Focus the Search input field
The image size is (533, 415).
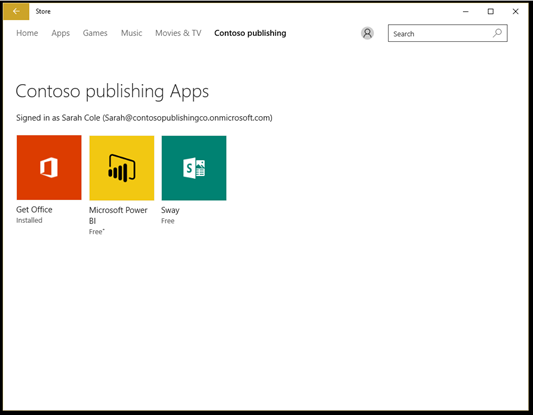click(x=448, y=33)
